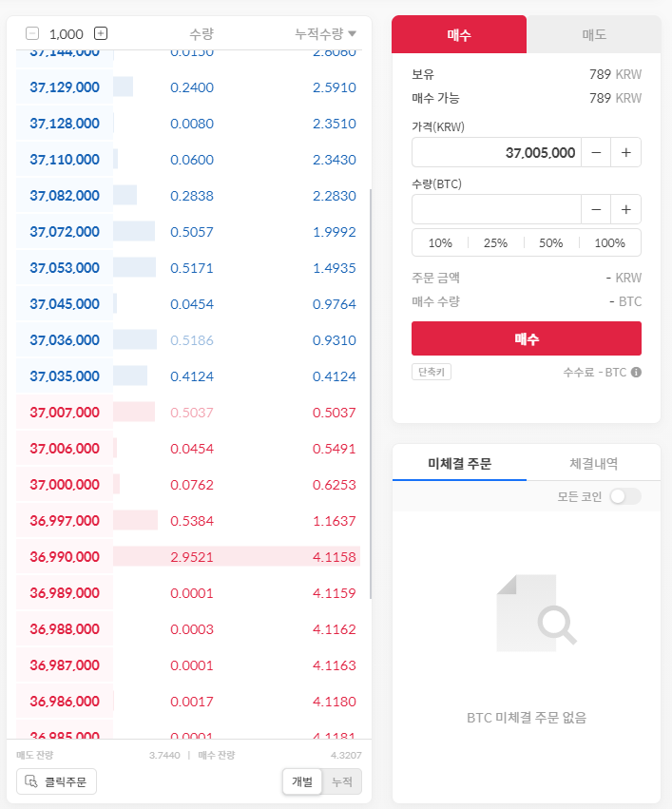Image resolution: width=672 pixels, height=809 pixels.
Task: Switch to the 매도 sell tab
Action: [594, 34]
